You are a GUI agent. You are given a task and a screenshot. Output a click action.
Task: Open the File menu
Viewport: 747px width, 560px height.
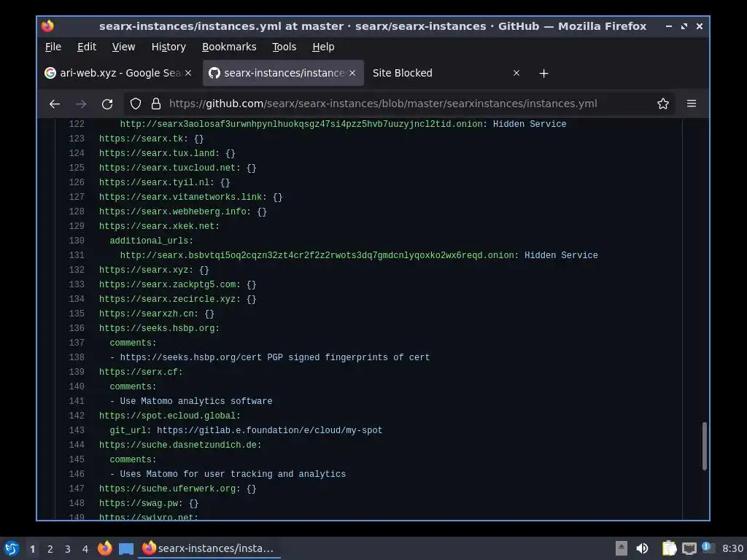click(53, 47)
